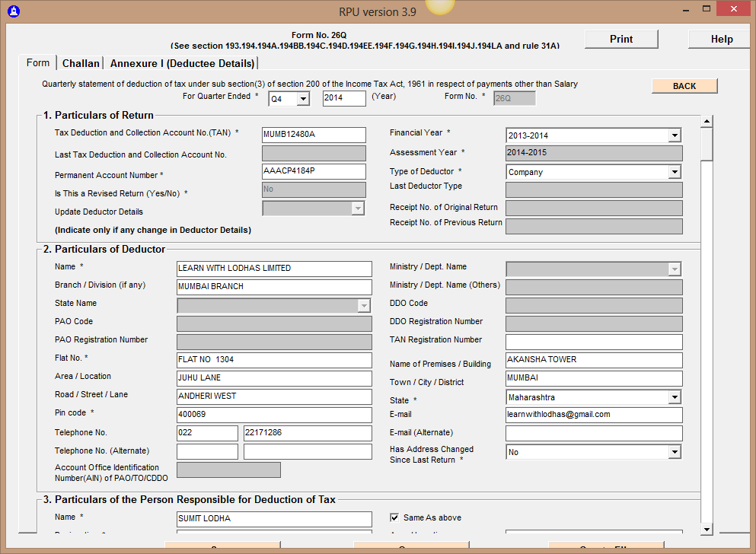Image resolution: width=756 pixels, height=554 pixels.
Task: Click the Revised Return field showing No
Action: coord(314,189)
